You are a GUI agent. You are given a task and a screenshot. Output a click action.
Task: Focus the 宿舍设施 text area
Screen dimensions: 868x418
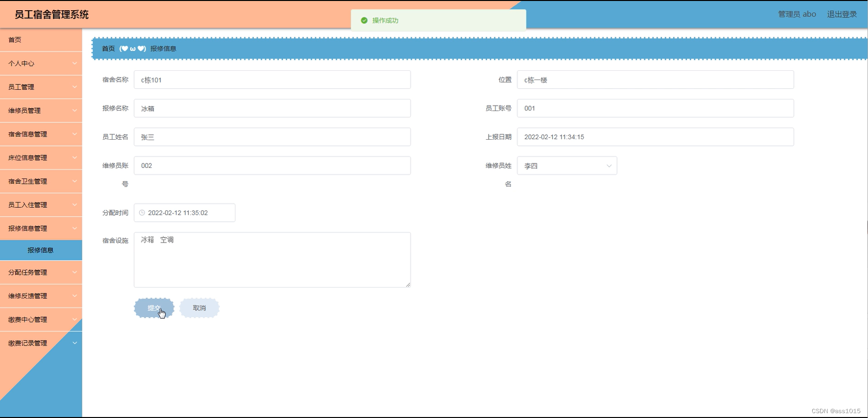coord(272,260)
